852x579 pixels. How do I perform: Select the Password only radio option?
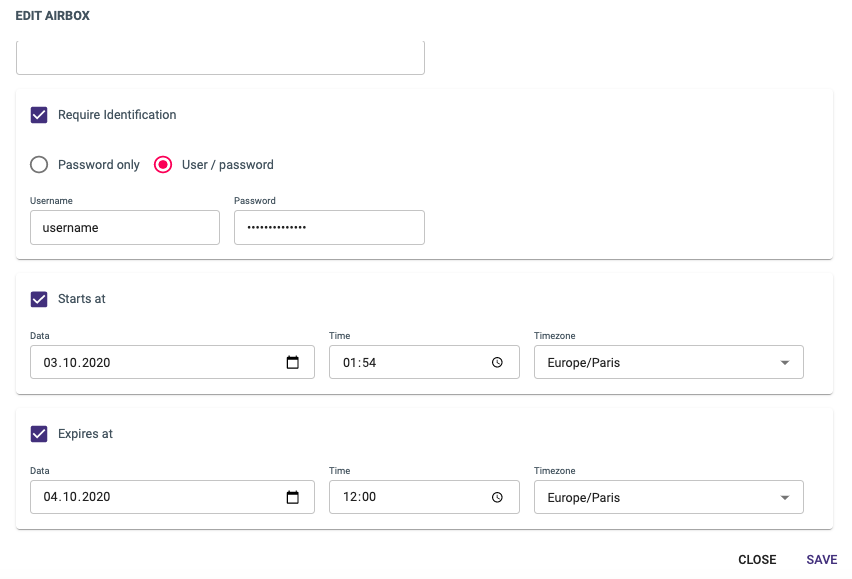(39, 165)
